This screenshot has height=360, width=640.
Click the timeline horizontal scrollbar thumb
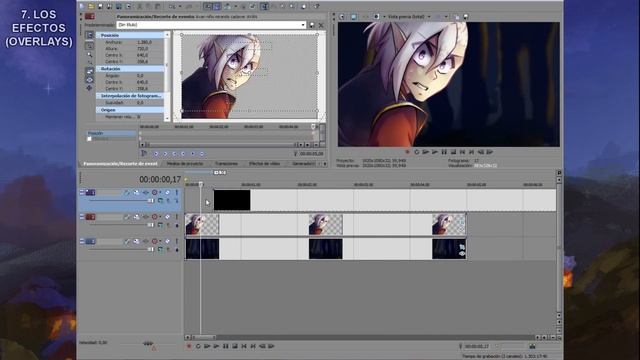pos(204,338)
